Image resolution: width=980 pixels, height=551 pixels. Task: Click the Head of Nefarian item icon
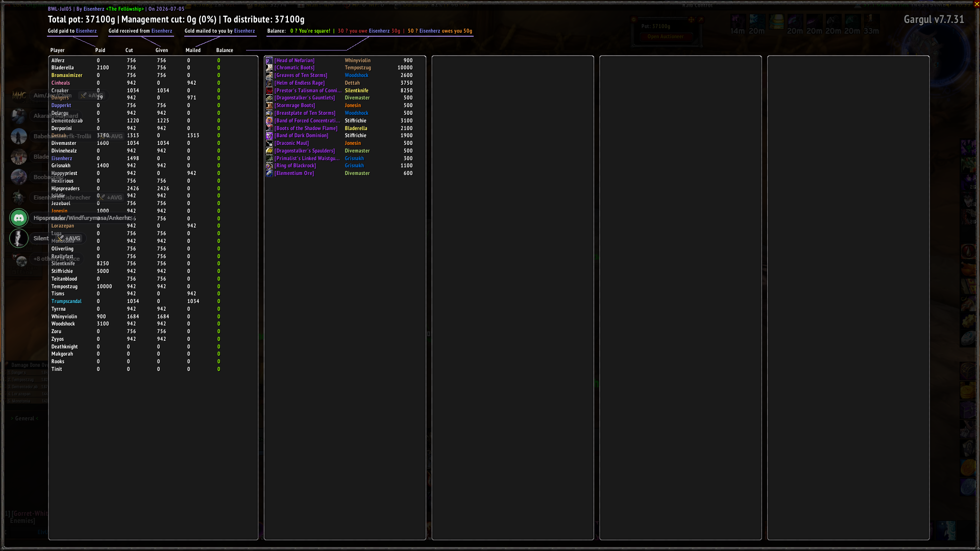pyautogui.click(x=269, y=60)
